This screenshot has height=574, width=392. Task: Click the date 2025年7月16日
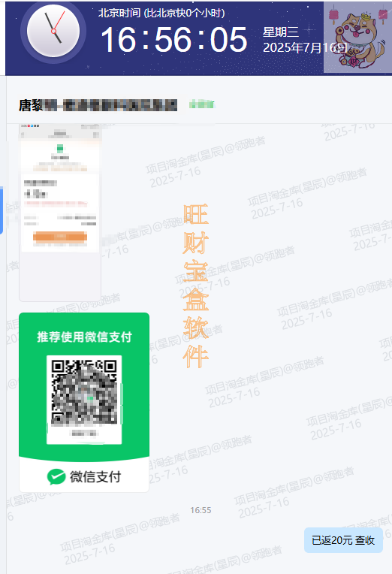click(x=305, y=47)
